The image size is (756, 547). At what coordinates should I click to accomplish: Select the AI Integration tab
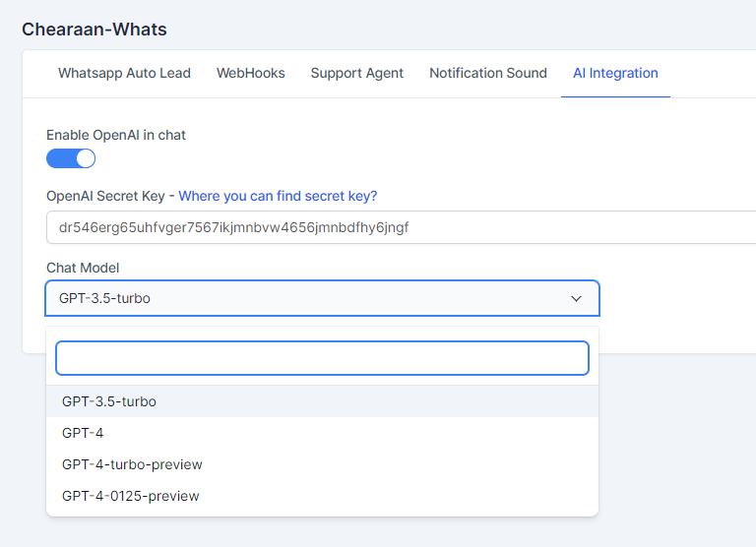click(x=615, y=73)
